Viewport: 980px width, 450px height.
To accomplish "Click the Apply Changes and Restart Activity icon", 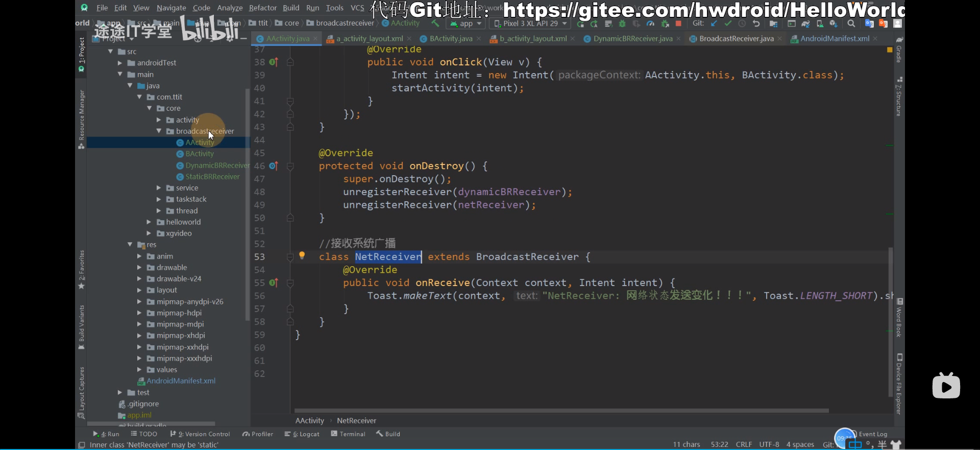I will [x=594, y=24].
